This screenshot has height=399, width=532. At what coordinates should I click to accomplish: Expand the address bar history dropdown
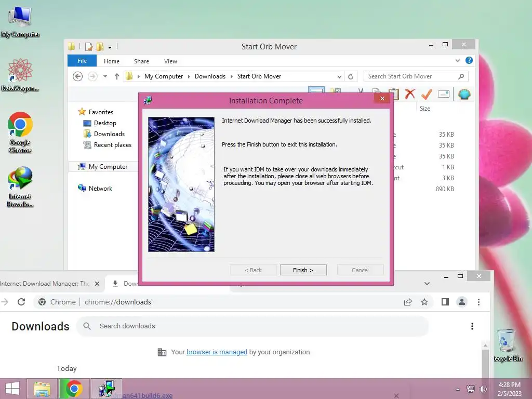pos(339,77)
